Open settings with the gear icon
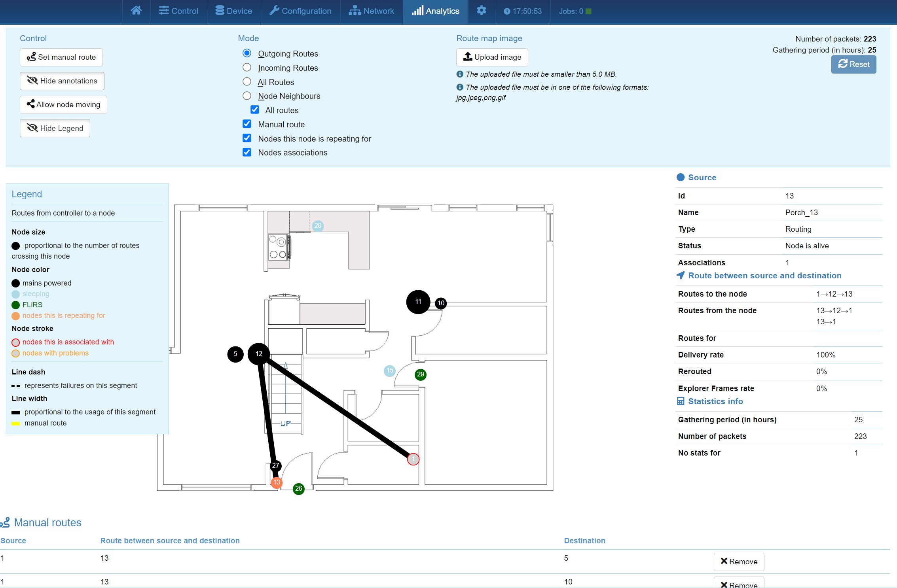 pyautogui.click(x=481, y=11)
